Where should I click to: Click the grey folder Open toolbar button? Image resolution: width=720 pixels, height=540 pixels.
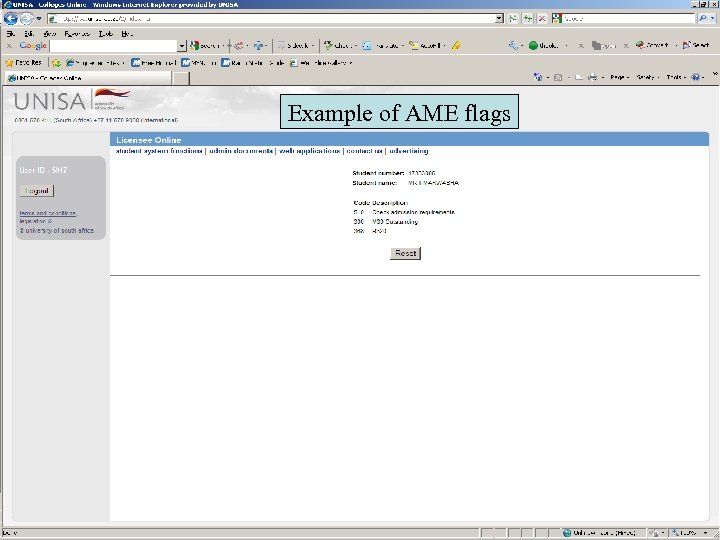click(x=604, y=45)
